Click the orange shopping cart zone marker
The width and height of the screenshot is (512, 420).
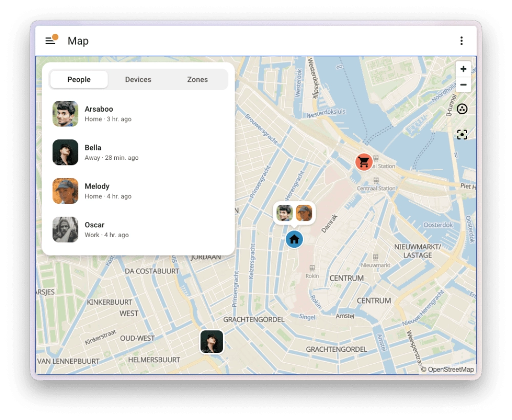click(364, 162)
